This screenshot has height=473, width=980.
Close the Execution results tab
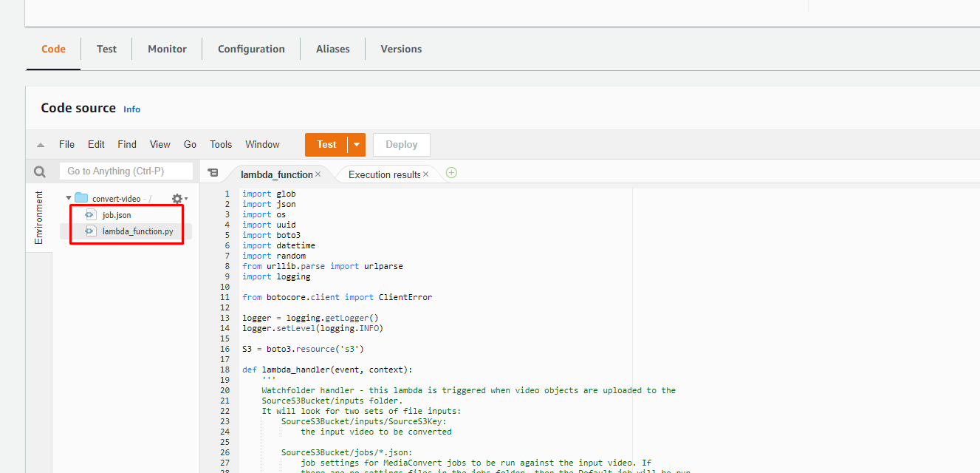coord(425,174)
